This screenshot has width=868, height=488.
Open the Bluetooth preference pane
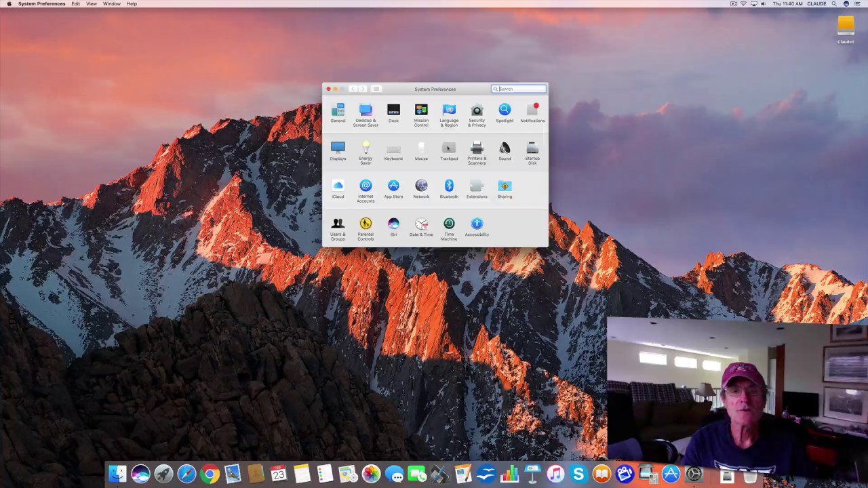(449, 189)
